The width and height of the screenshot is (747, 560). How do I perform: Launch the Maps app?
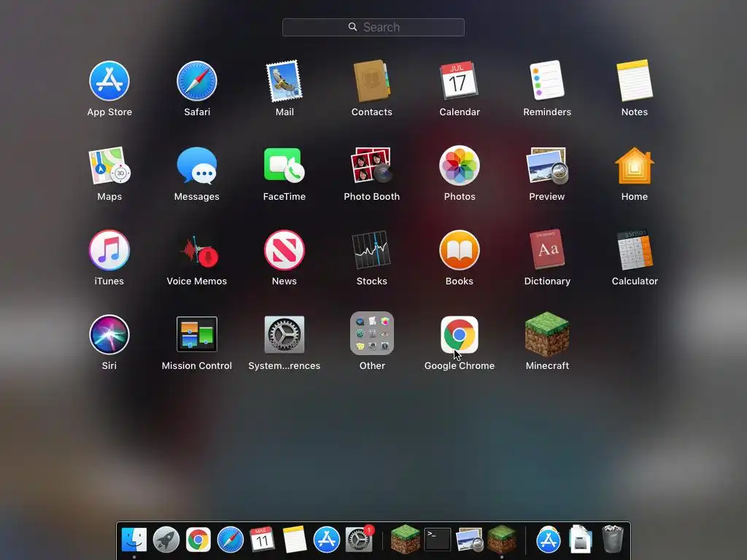click(109, 166)
